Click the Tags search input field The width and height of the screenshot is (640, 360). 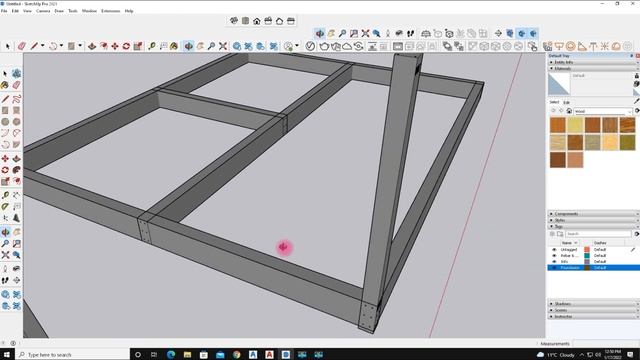click(598, 234)
